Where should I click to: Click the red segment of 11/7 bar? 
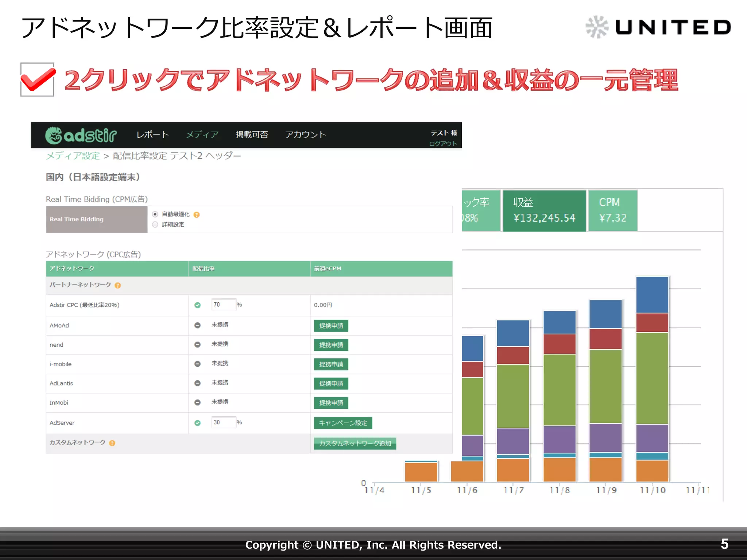513,355
